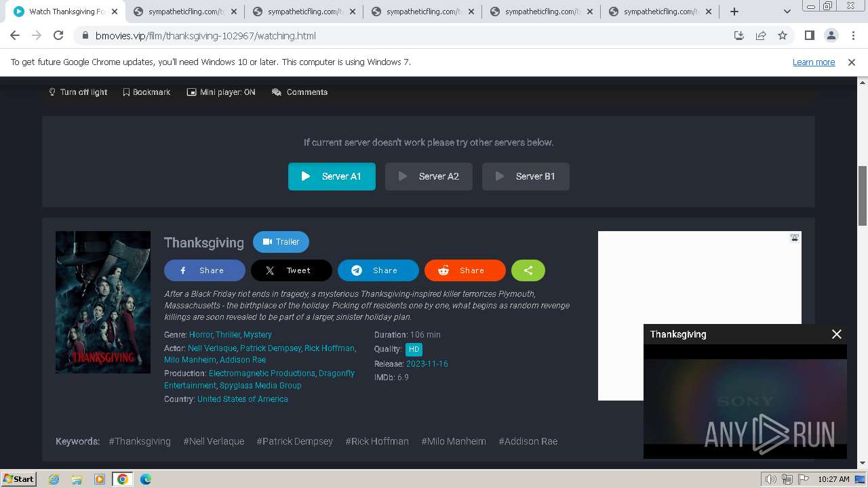Launch Internet Explorer from the taskbar

(54, 479)
